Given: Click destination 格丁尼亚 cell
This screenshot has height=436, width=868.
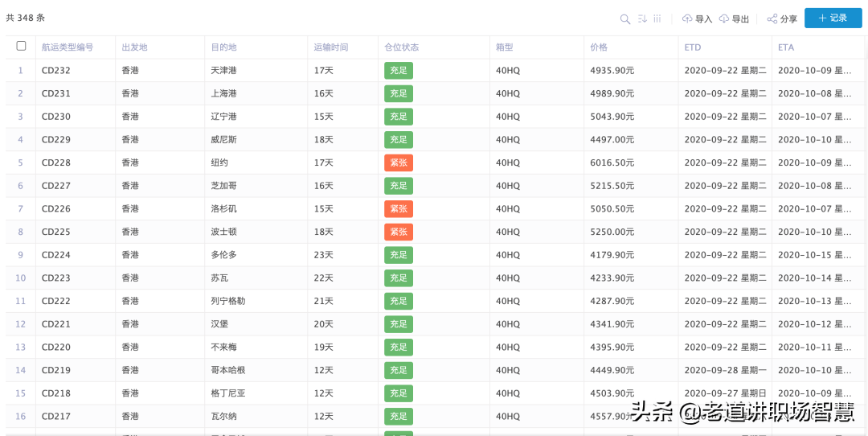Looking at the screenshot, I should coord(256,393).
